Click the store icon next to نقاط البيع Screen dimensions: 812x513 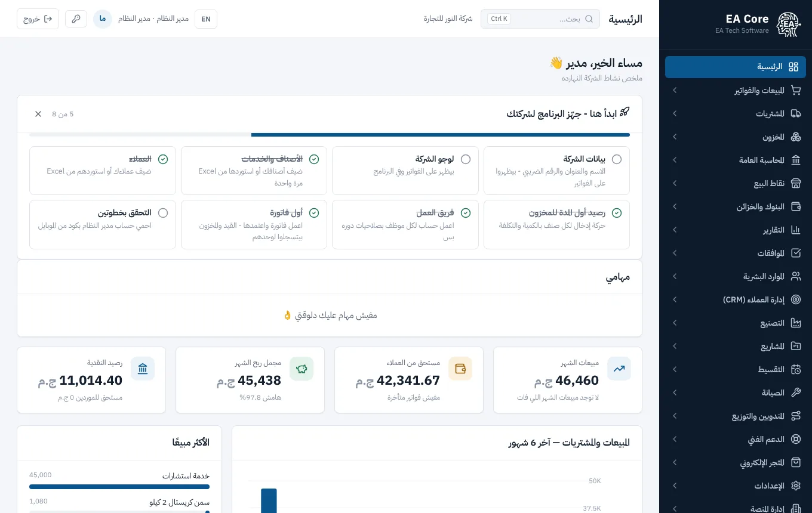(795, 184)
